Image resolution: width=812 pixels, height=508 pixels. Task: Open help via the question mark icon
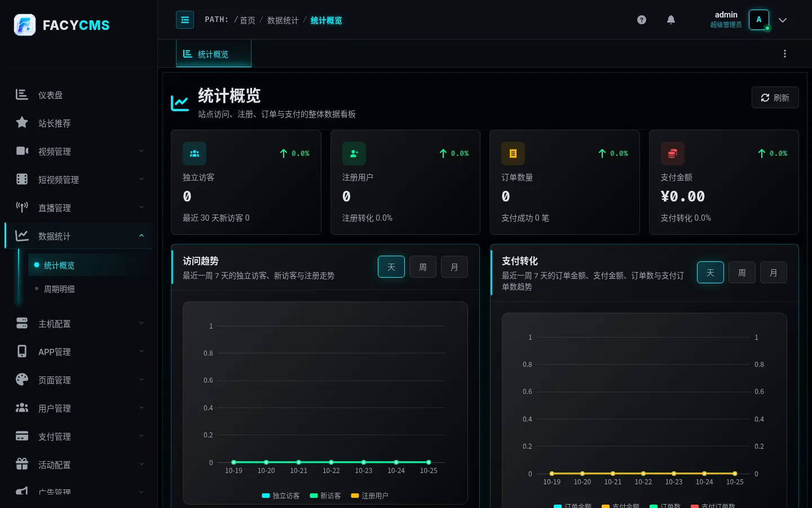click(642, 20)
